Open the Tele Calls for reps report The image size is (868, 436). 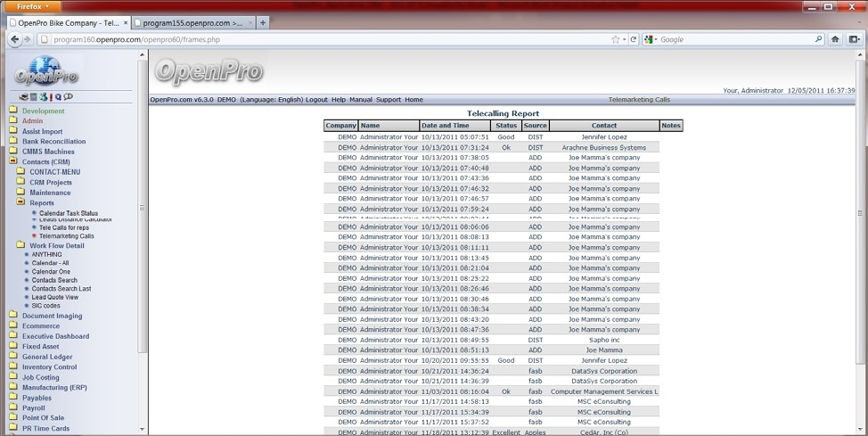point(63,227)
